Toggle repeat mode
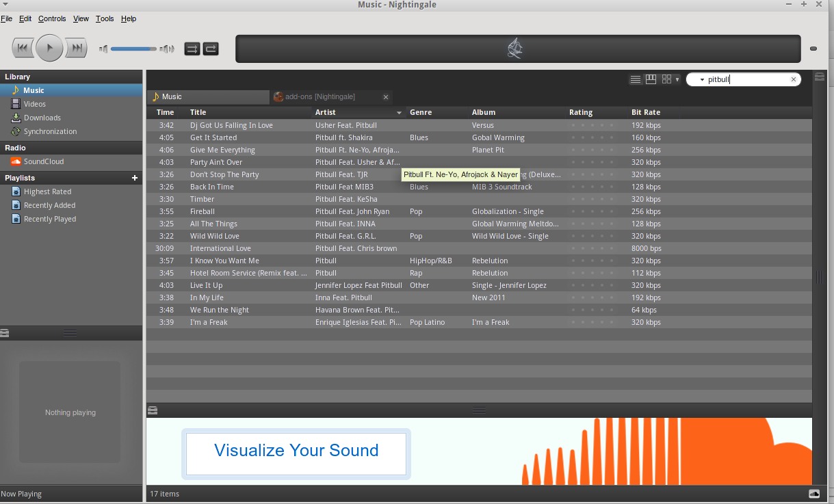834x504 pixels. click(x=211, y=49)
